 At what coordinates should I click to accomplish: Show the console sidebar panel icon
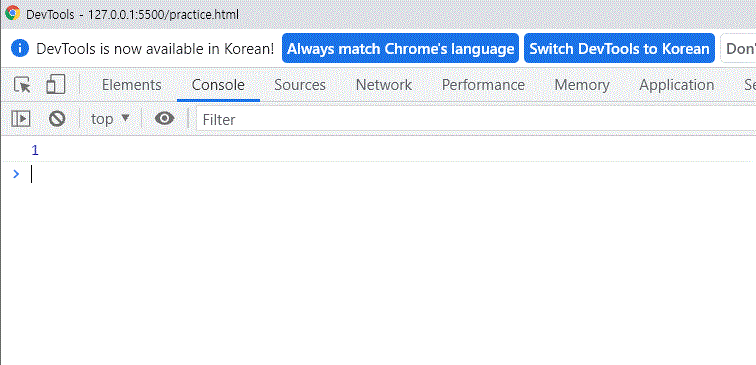point(21,119)
